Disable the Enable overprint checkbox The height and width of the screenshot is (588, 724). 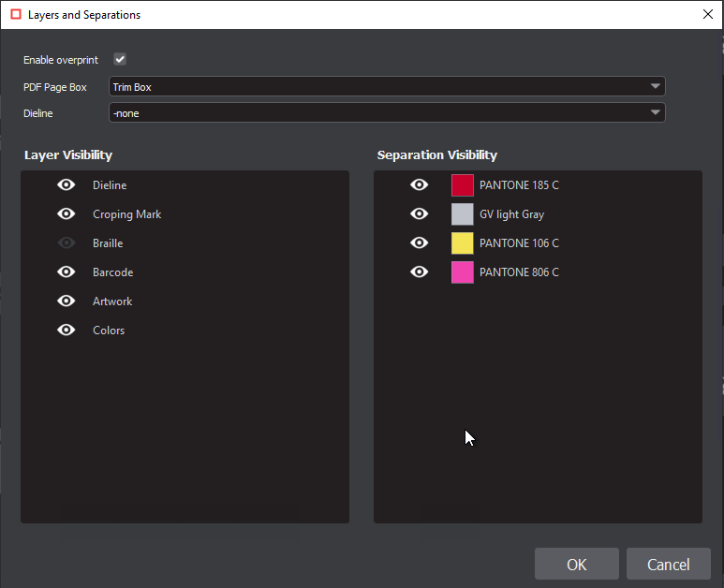pyautogui.click(x=120, y=60)
